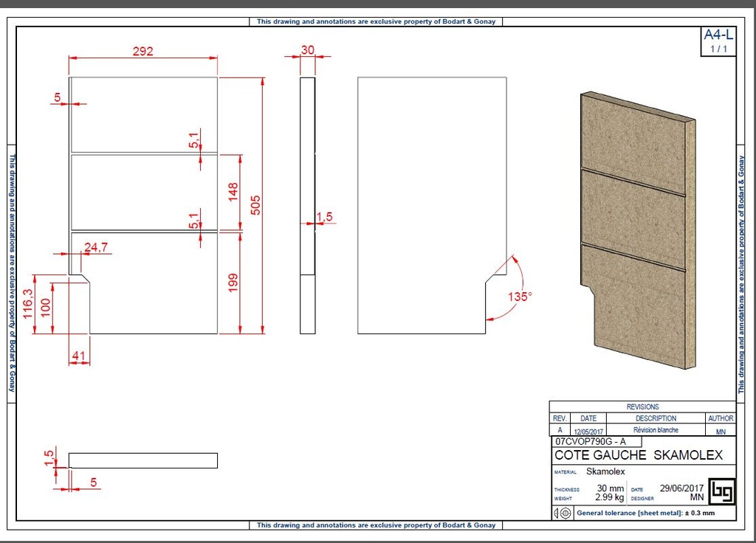Image resolution: width=756 pixels, height=543 pixels.
Task: Click the AUTHOR column header
Action: click(721, 418)
